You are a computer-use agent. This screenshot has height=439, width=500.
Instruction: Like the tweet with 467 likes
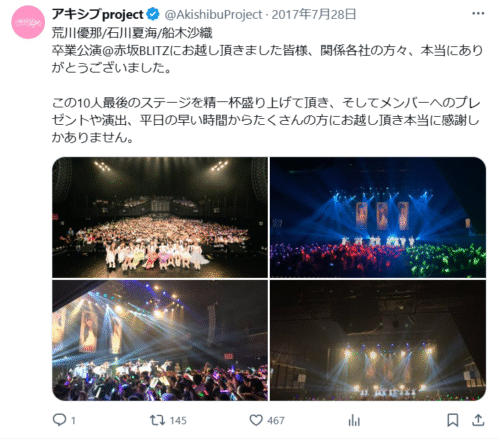[x=256, y=420]
